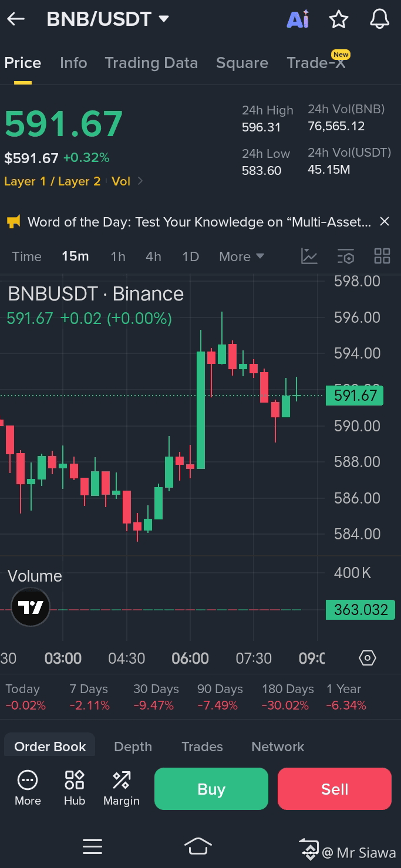Viewport: 401px width, 868px height.
Task: Tap the 03:00 time axis marker
Action: [x=63, y=658]
